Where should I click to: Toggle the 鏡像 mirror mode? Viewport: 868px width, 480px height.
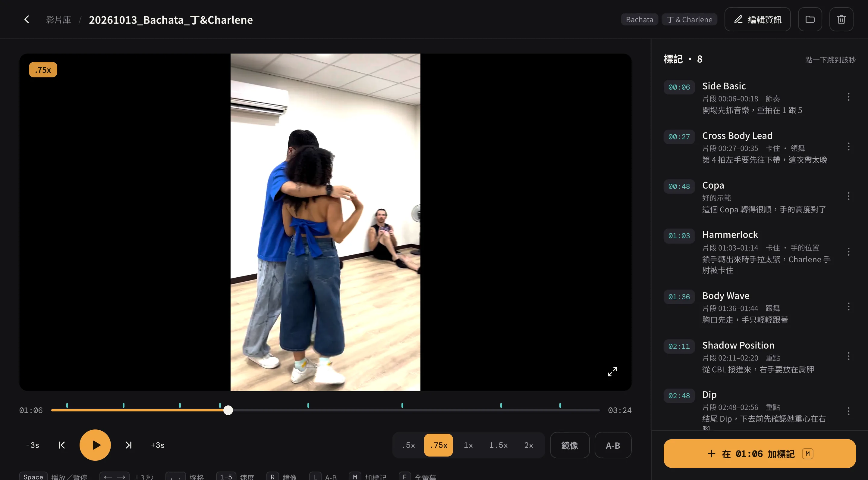pyautogui.click(x=569, y=445)
